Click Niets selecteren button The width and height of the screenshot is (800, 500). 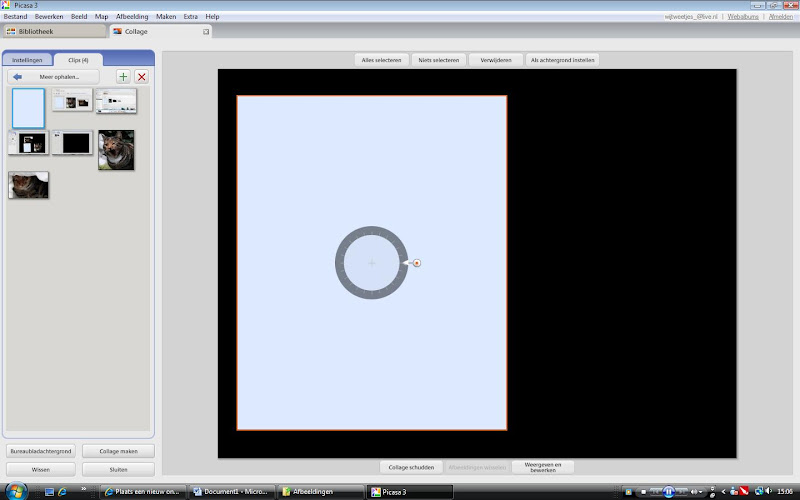(x=439, y=60)
